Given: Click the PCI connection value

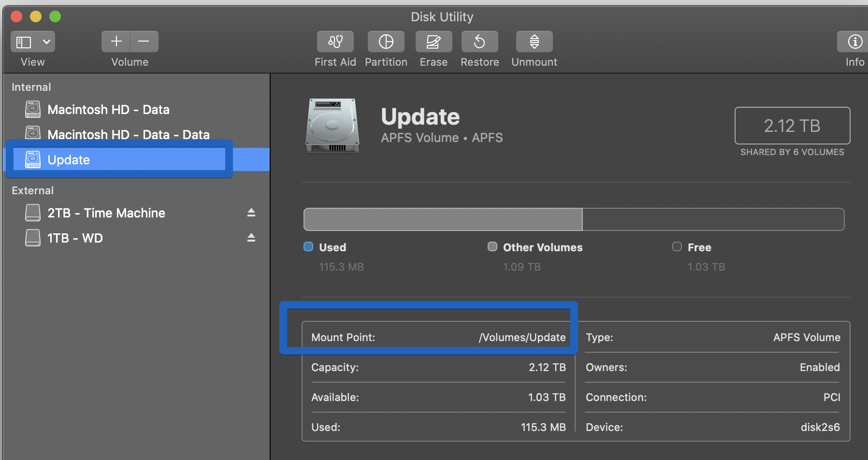Looking at the screenshot, I should tap(832, 397).
